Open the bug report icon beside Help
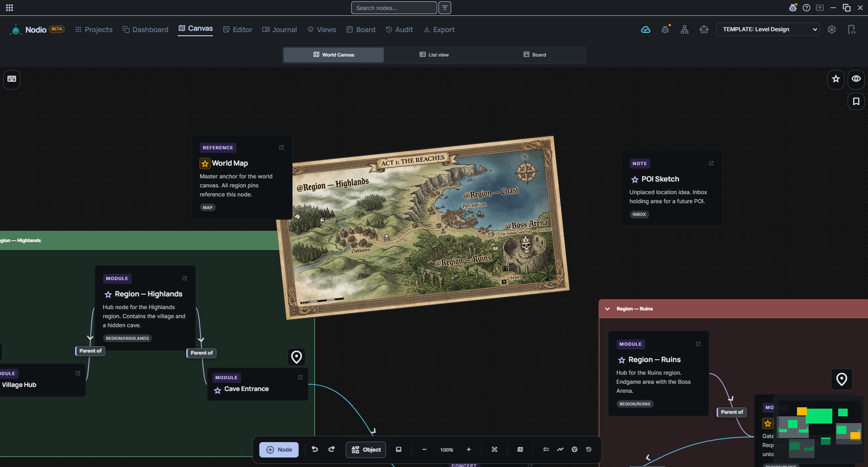The height and width of the screenshot is (467, 868). click(793, 8)
